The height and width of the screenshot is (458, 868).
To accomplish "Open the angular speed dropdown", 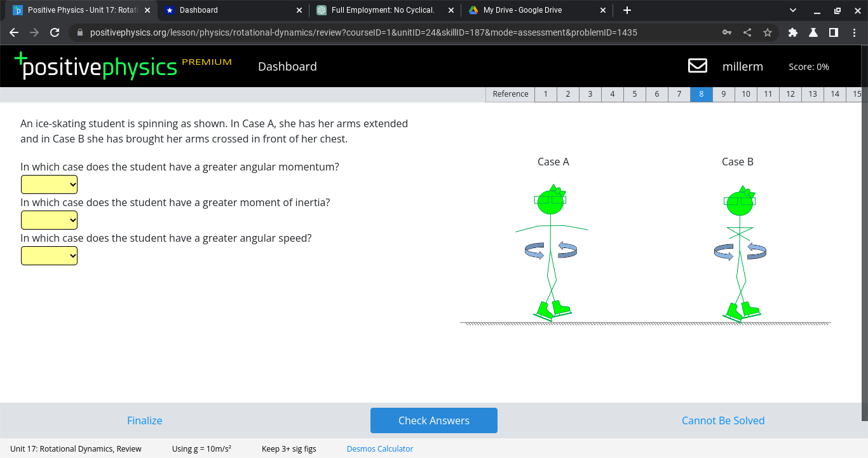I will (49, 255).
